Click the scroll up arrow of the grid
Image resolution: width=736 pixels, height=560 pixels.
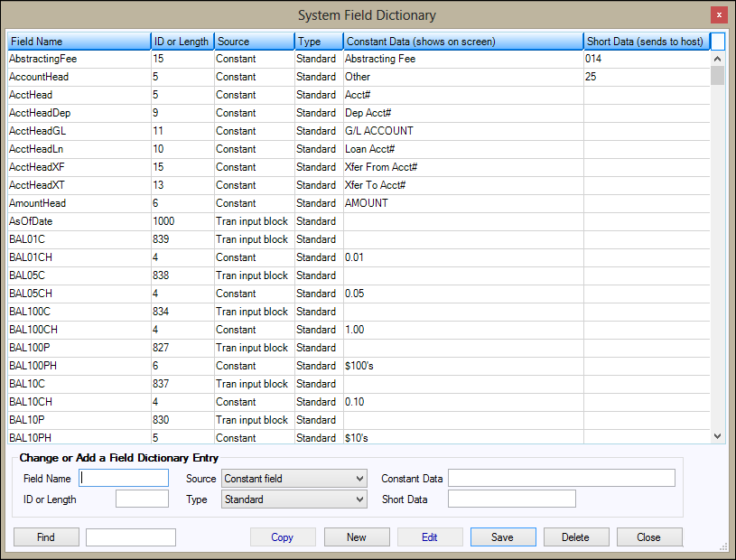(x=717, y=59)
